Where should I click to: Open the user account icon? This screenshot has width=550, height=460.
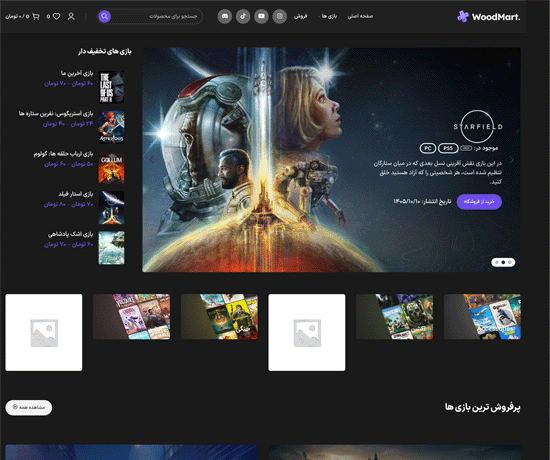pyautogui.click(x=71, y=16)
